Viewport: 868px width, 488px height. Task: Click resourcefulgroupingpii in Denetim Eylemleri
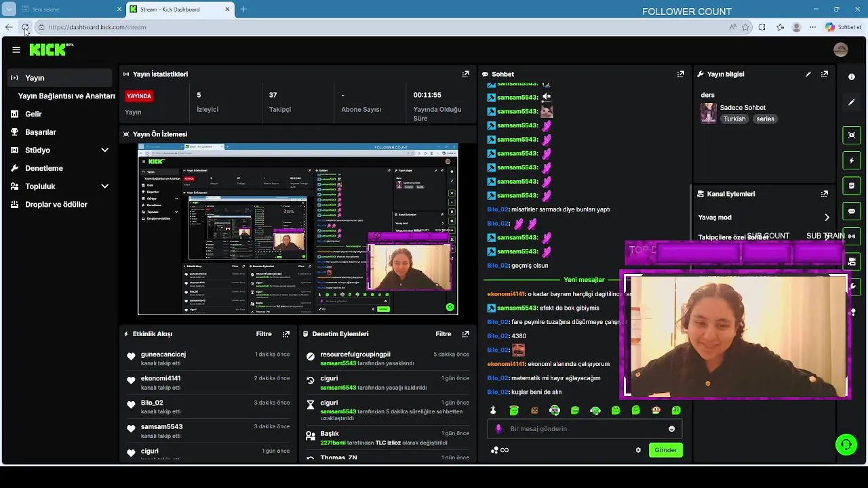(x=355, y=354)
